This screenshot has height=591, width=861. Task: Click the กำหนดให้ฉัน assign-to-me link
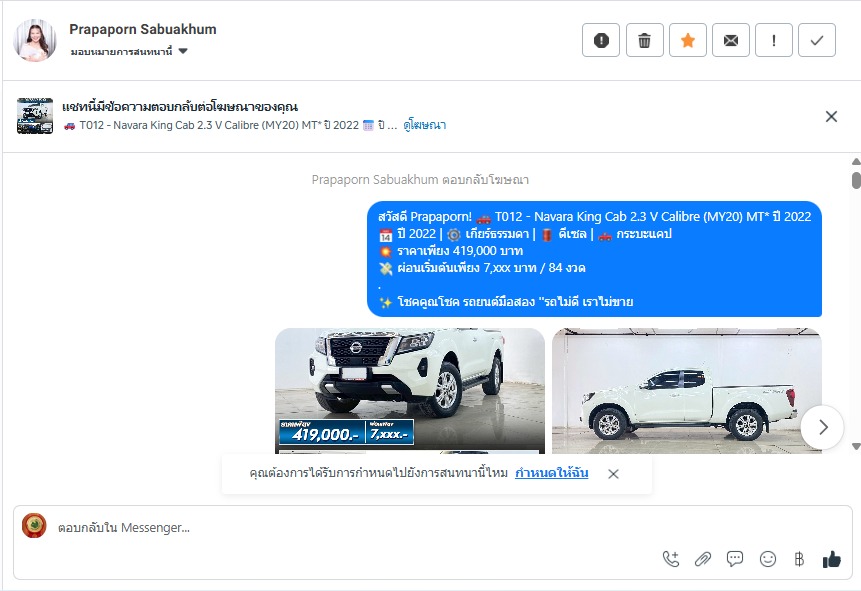(x=551, y=473)
